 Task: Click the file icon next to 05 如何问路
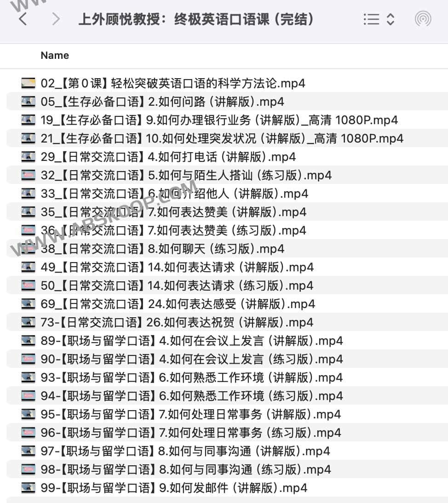point(28,102)
